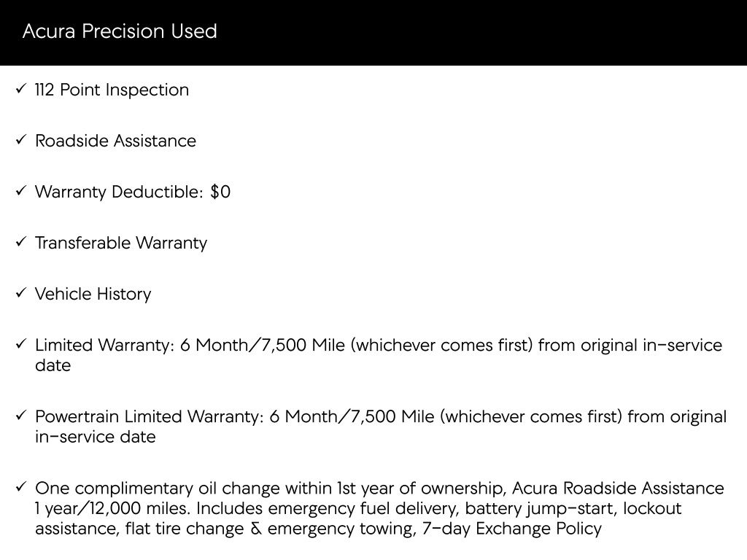This screenshot has height=560, width=747.
Task: Select the 112 Point Inspection text
Action: coord(112,90)
